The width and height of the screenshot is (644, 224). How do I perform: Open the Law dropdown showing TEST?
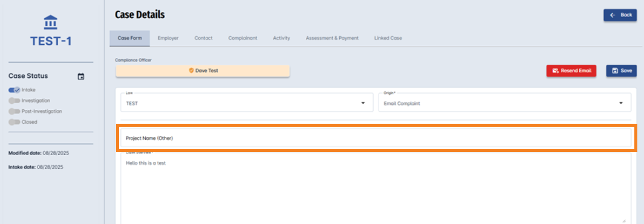pos(247,102)
